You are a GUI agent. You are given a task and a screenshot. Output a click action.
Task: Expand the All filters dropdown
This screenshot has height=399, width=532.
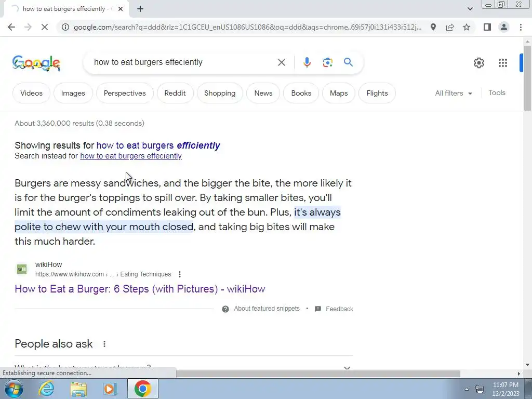(x=454, y=93)
